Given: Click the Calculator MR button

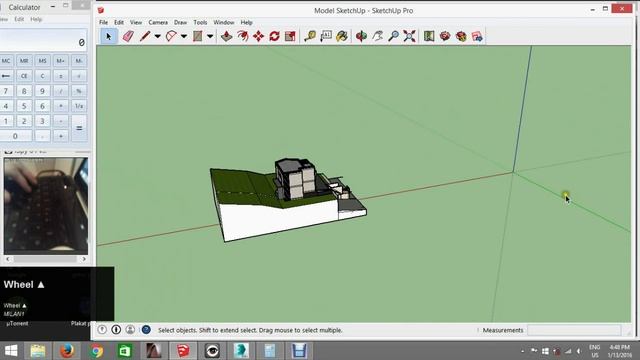Looking at the screenshot, I should (x=24, y=61).
